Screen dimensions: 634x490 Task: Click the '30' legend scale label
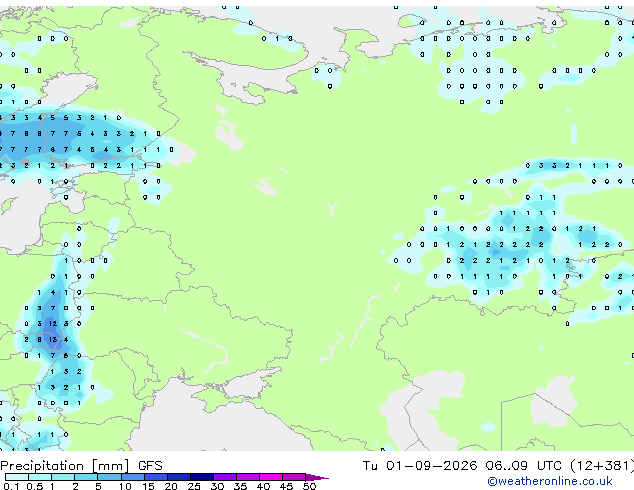tap(217, 486)
